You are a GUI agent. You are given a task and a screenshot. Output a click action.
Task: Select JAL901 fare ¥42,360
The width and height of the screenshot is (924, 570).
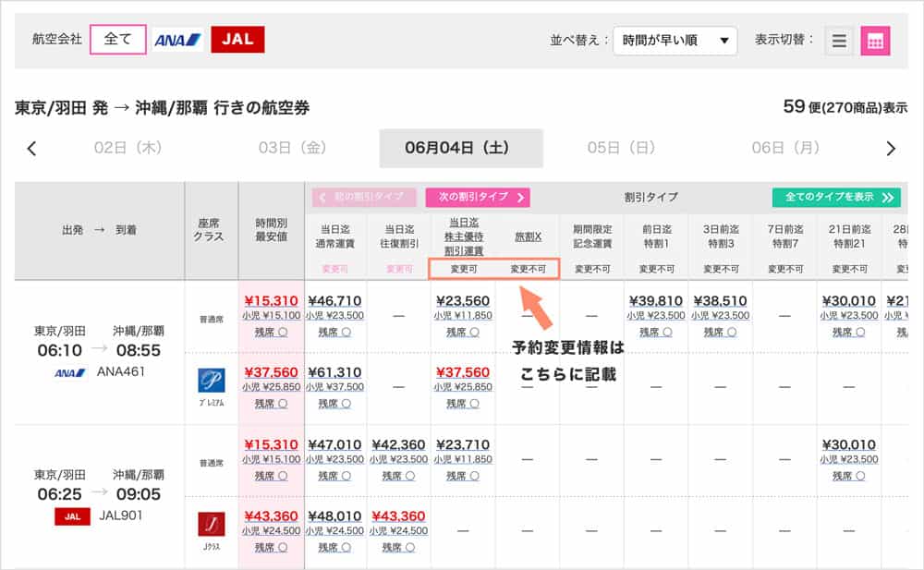pos(398,444)
